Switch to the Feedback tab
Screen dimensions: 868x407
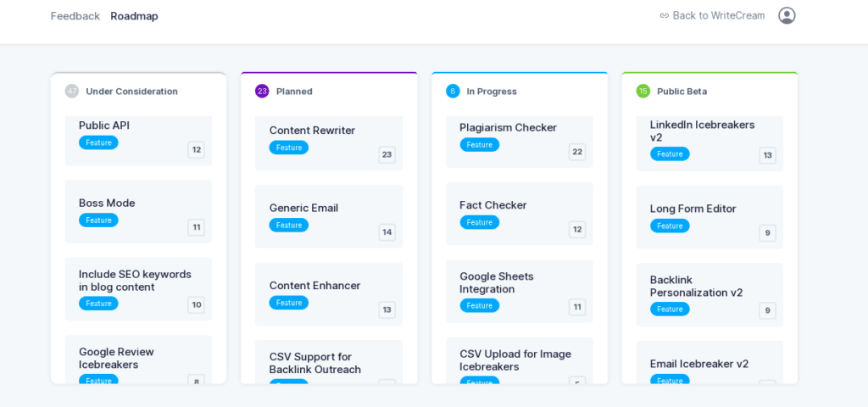click(x=75, y=16)
